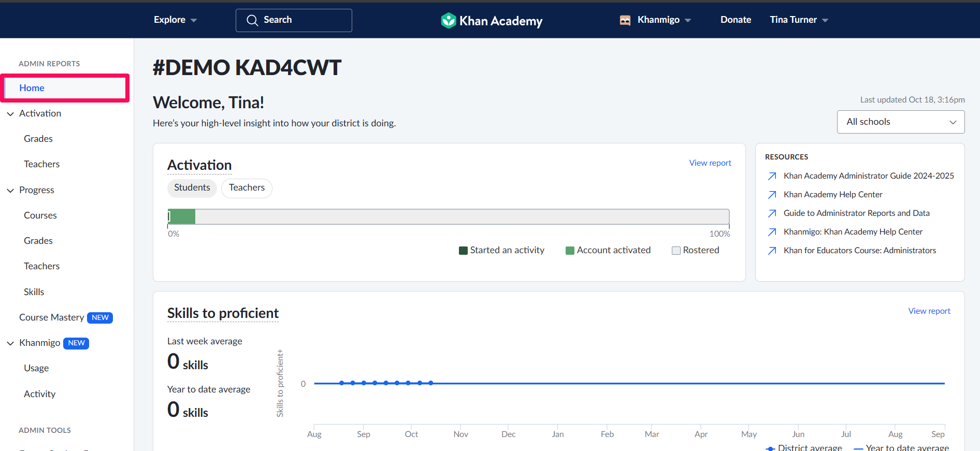Open Courses under Progress

pos(40,215)
